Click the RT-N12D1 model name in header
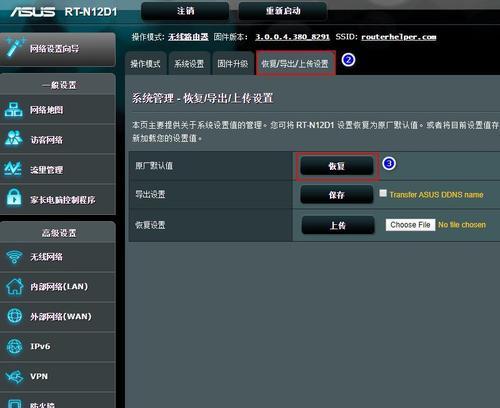 tap(91, 12)
